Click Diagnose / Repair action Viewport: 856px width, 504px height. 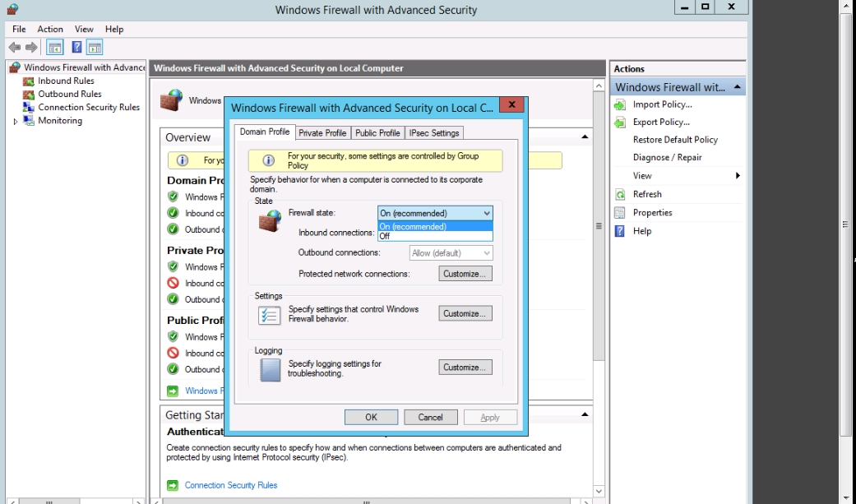tap(667, 157)
